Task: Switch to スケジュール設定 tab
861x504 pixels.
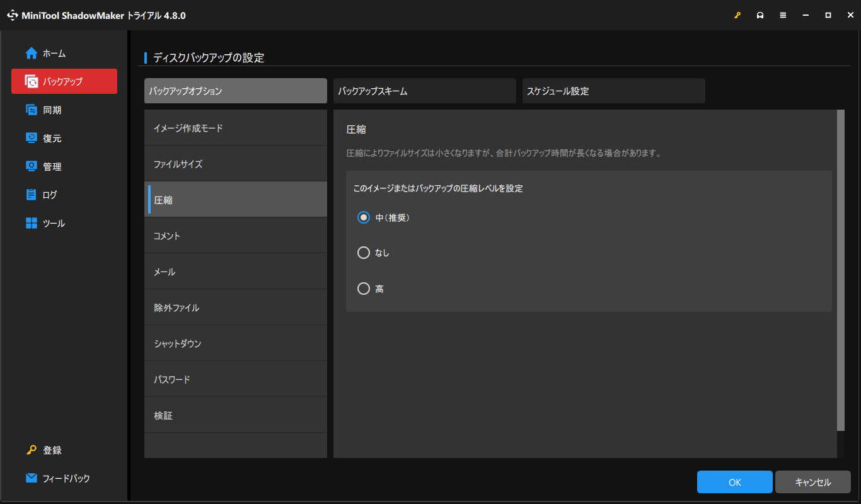Action: [614, 91]
